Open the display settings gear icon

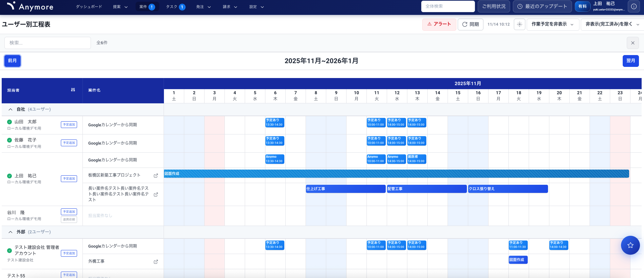[519, 24]
